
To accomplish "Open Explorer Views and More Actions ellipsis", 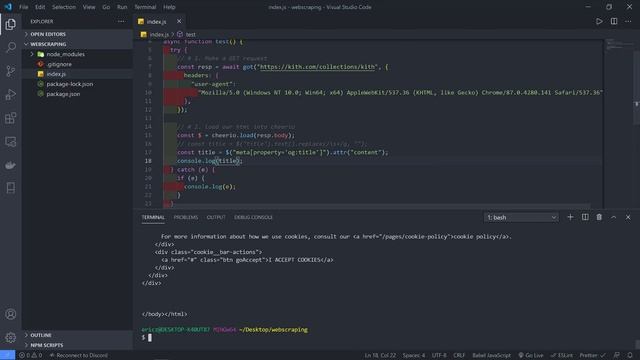I will click(x=121, y=21).
